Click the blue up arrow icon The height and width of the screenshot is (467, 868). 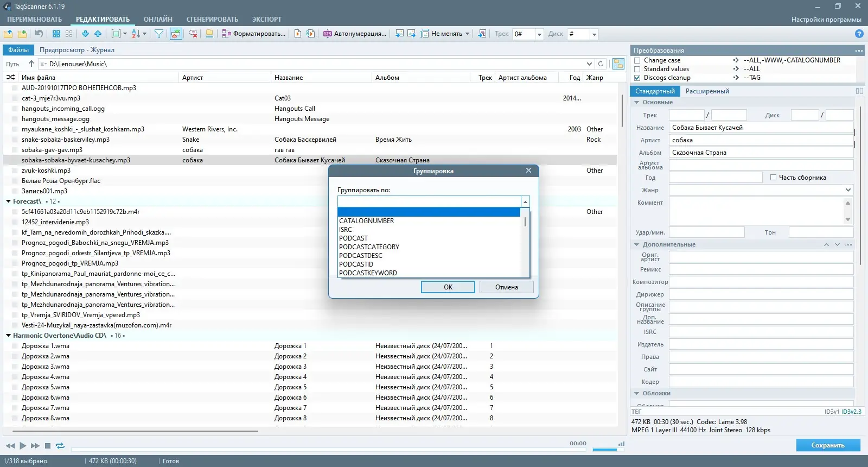click(x=98, y=34)
